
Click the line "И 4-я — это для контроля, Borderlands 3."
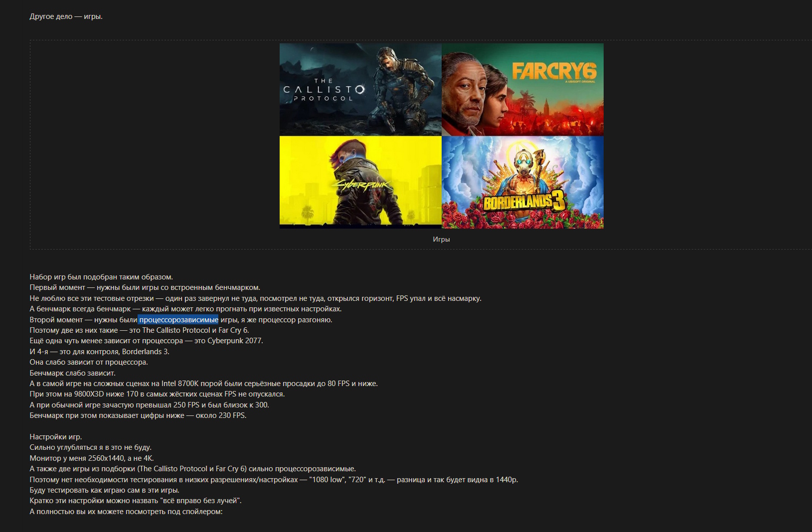coord(99,352)
